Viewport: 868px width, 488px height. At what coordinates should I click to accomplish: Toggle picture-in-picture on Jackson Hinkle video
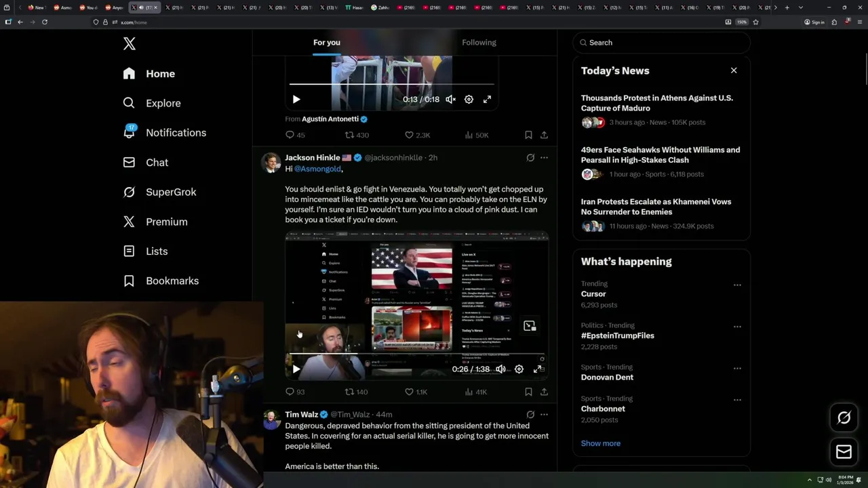[x=530, y=326]
